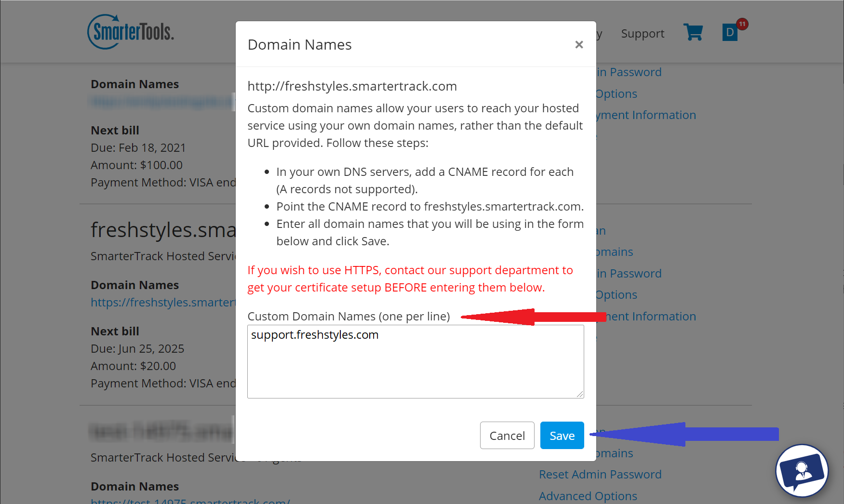The height and width of the screenshot is (504, 844).
Task: Open https://freshstyles.smartertrack link under Domain Names
Action: coord(163,303)
